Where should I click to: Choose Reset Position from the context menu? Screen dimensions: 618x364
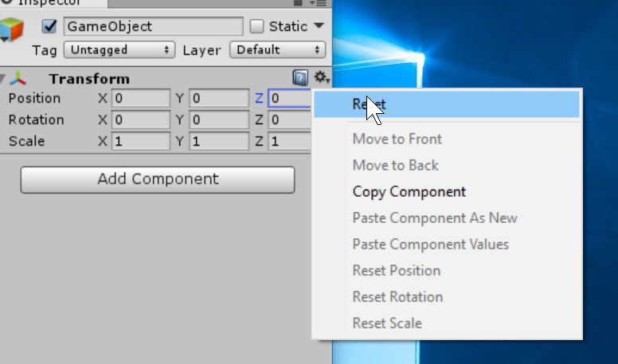[396, 271]
